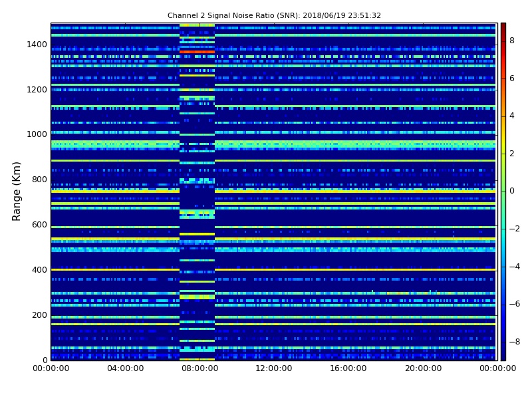Viewport: 532px width, 399px height.
Task: Click colorbar tick label −8
Action: click(x=515, y=342)
